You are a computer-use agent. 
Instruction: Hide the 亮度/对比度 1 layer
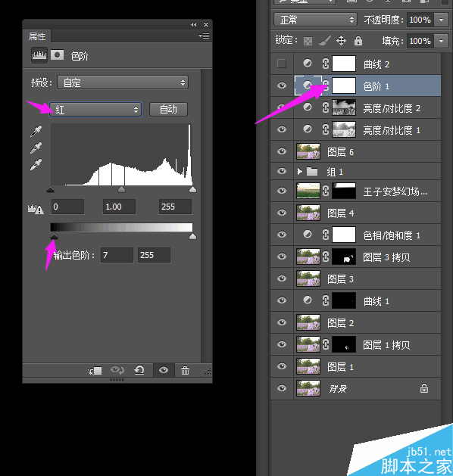coord(282,129)
